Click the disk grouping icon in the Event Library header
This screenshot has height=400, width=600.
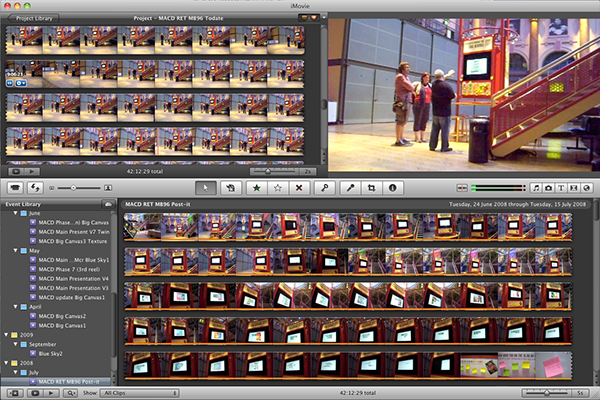(x=108, y=204)
